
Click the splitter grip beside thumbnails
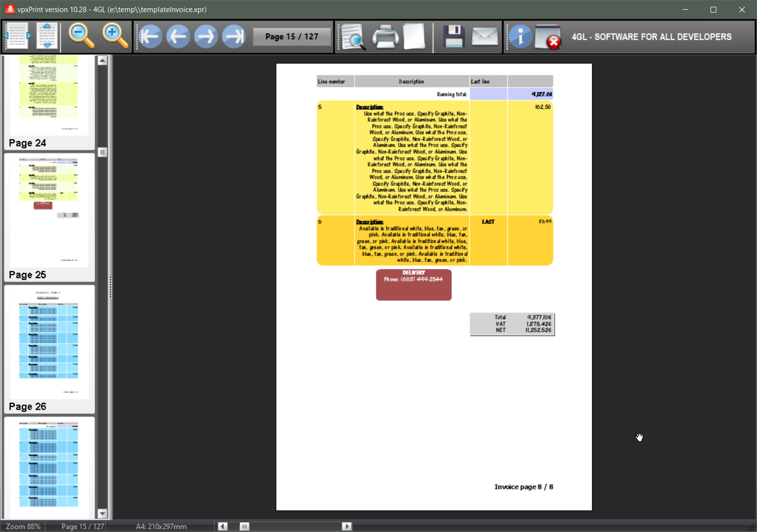111,287
